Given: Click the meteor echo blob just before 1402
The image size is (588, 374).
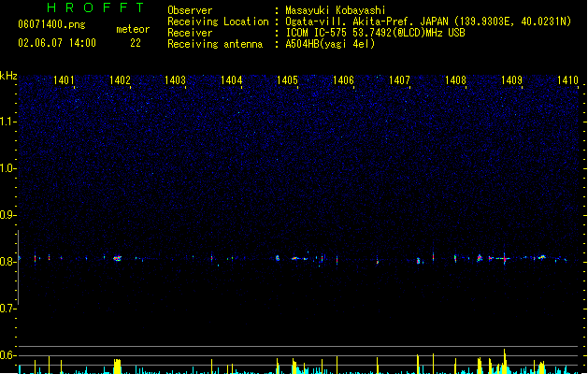Looking at the screenshot, I should pyautogui.click(x=118, y=258).
